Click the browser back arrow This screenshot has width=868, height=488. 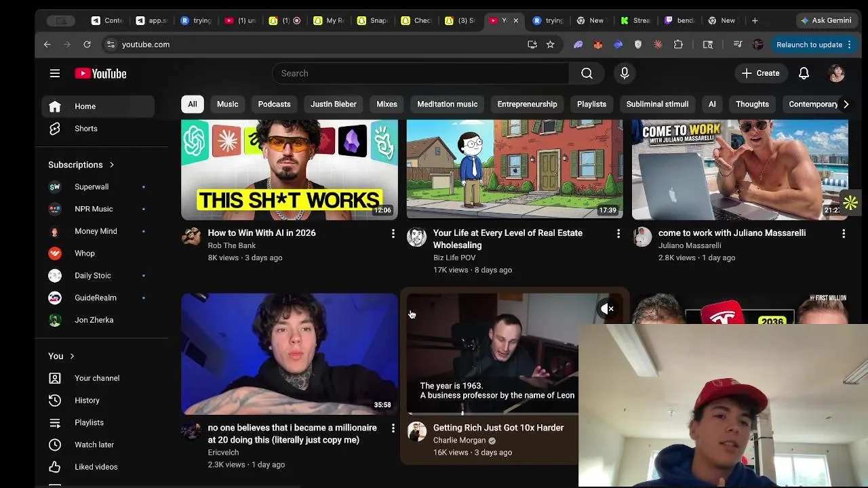click(47, 45)
